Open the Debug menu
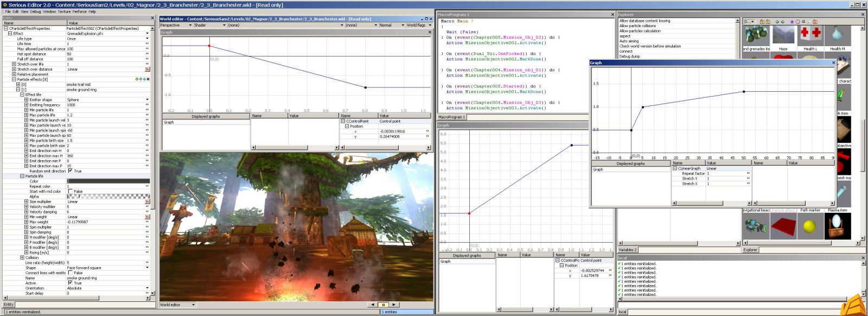This screenshot has width=868, height=316. point(35,11)
